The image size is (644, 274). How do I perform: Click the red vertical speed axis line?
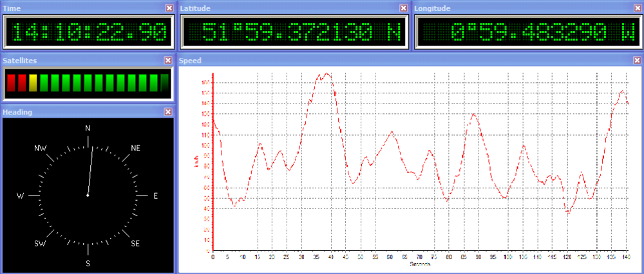[x=213, y=161]
